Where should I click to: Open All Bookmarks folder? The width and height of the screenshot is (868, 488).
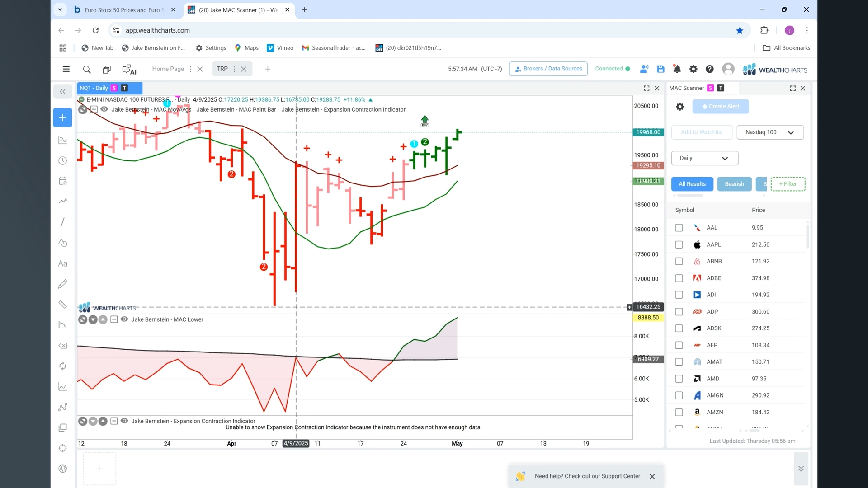tap(786, 48)
